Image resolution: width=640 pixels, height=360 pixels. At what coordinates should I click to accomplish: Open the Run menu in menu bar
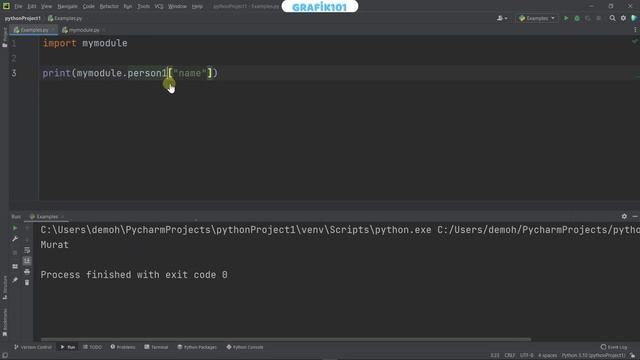tap(128, 7)
